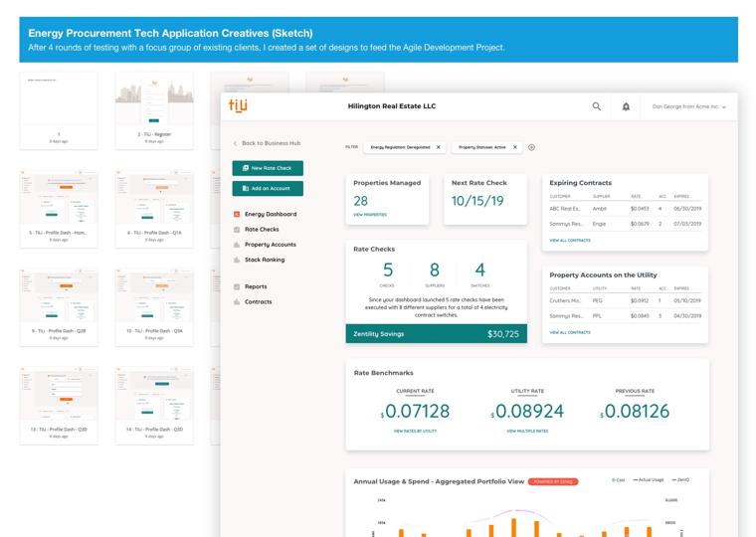Click the Current Rate value 0.07128
This screenshot has width=756, height=537.
(x=415, y=411)
